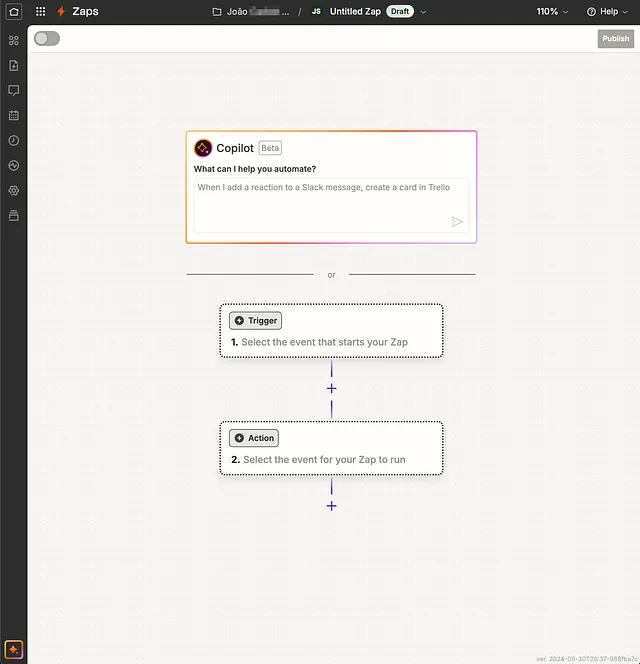Click the Copilot logo in the card

203,148
